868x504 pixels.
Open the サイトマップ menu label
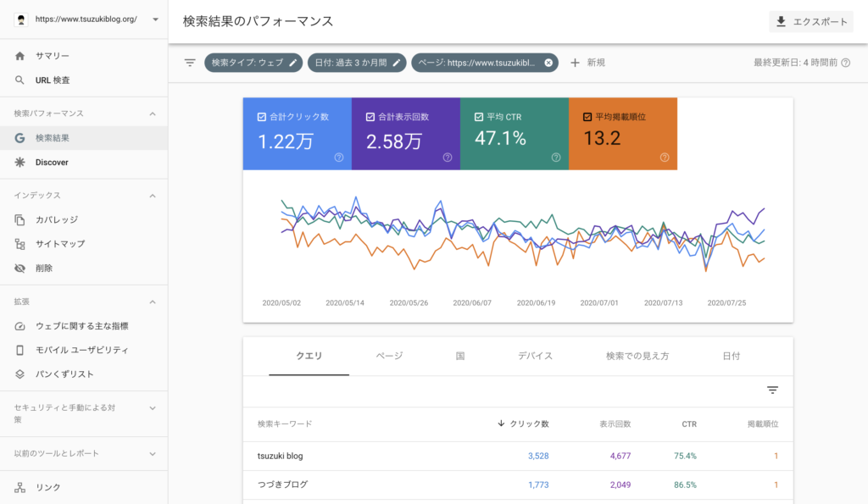coord(60,244)
